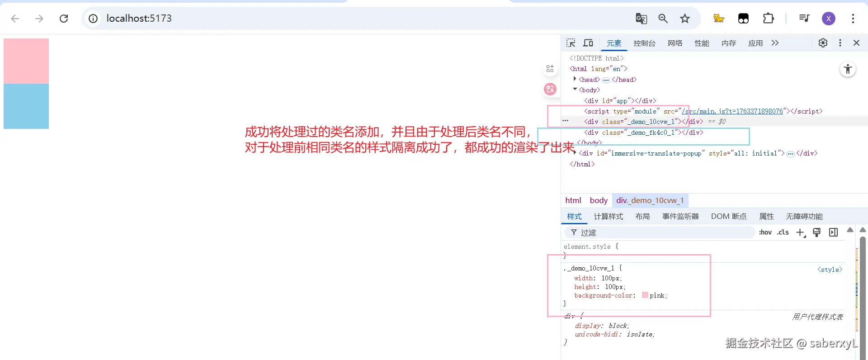Screen dimensions: 868x360
Task: Open DevTools settings gear
Action: click(823, 43)
